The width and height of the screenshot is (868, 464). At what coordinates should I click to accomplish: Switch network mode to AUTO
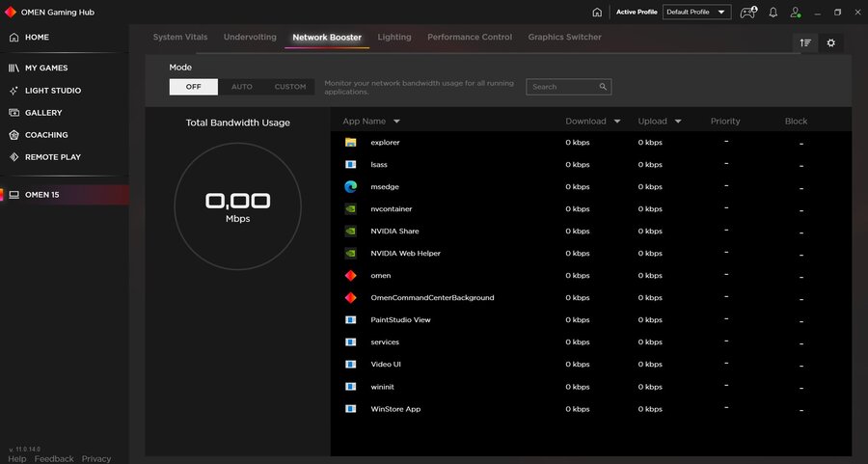tap(242, 87)
